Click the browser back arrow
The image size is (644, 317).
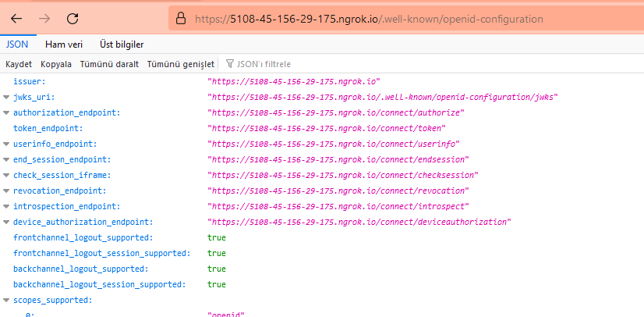pyautogui.click(x=16, y=18)
